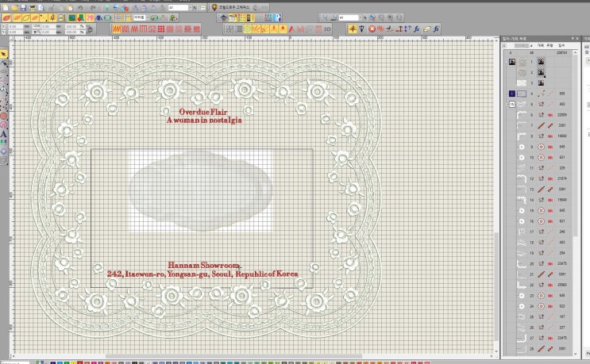Undo the last action
590x364 pixels.
coord(80,7)
